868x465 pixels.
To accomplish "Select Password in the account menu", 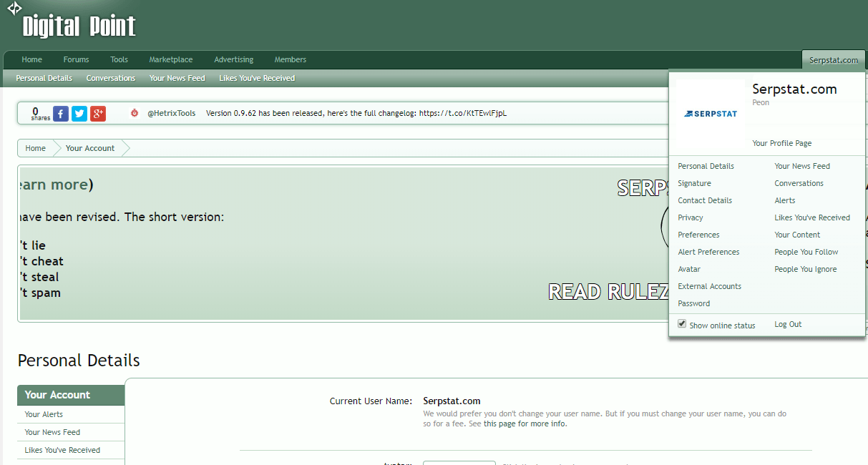I will tap(693, 303).
